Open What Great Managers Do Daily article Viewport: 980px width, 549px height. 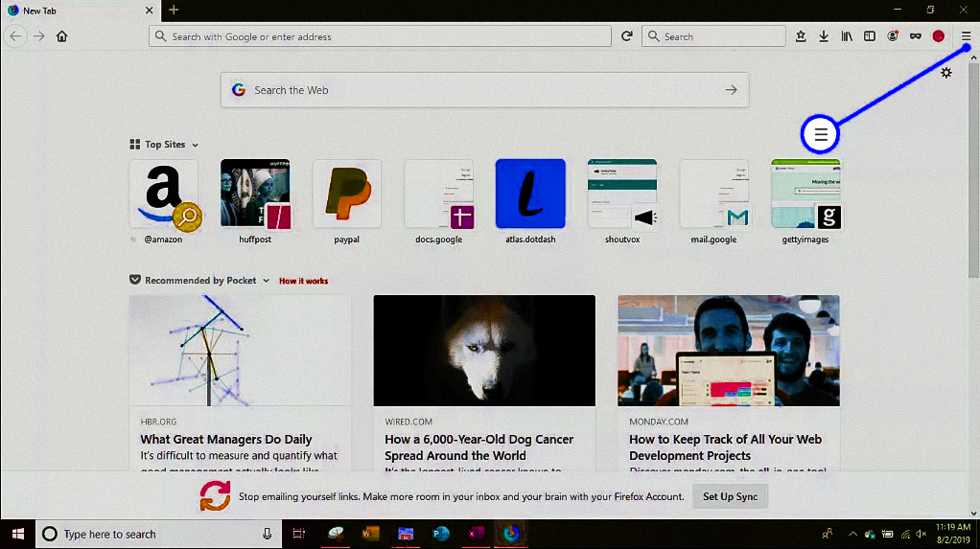[x=226, y=440]
